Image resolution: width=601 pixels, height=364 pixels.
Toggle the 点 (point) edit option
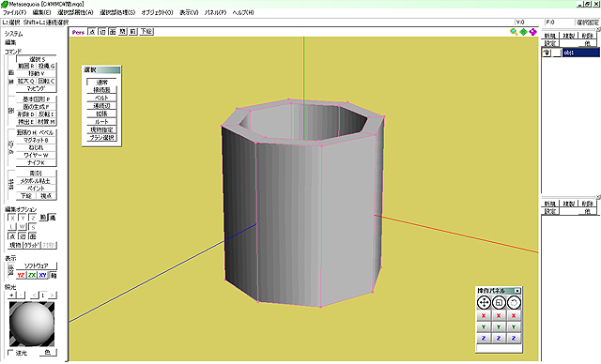coord(12,236)
